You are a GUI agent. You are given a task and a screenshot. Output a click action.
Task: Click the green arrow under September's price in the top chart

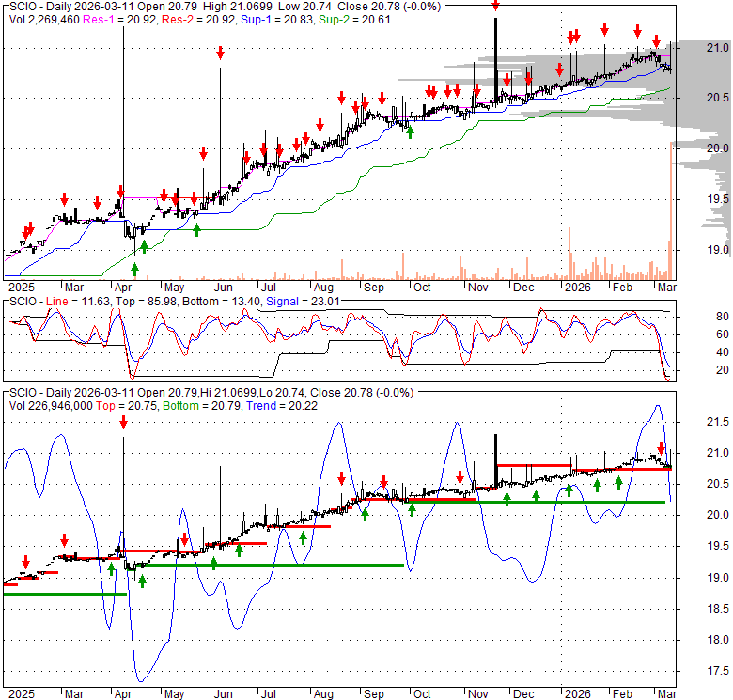point(410,130)
